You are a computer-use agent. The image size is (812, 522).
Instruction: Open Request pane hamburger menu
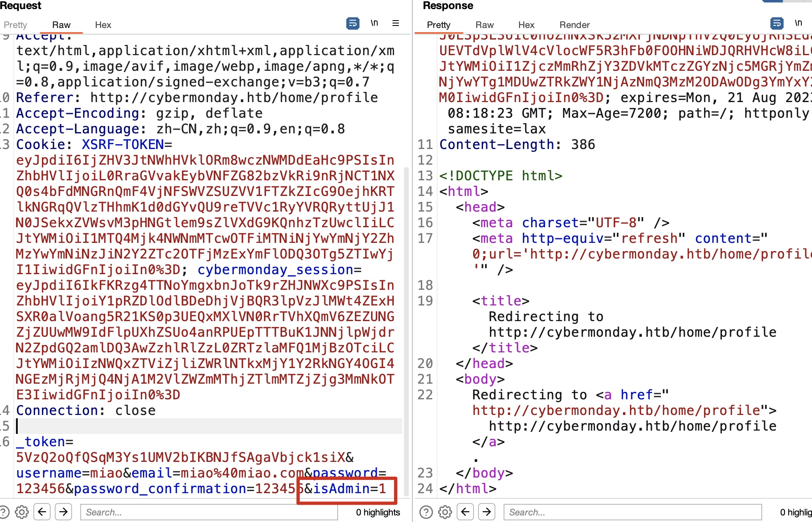pyautogui.click(x=396, y=23)
